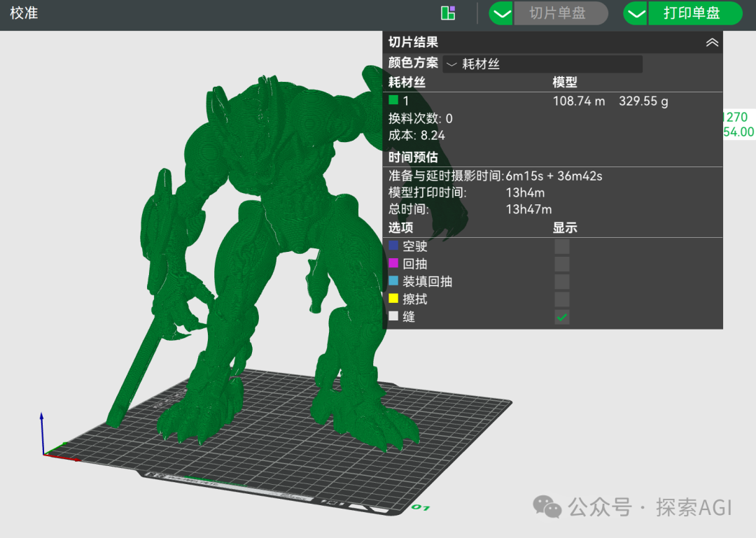Collapse the 切片结果 panel with the chevron

pos(712,42)
